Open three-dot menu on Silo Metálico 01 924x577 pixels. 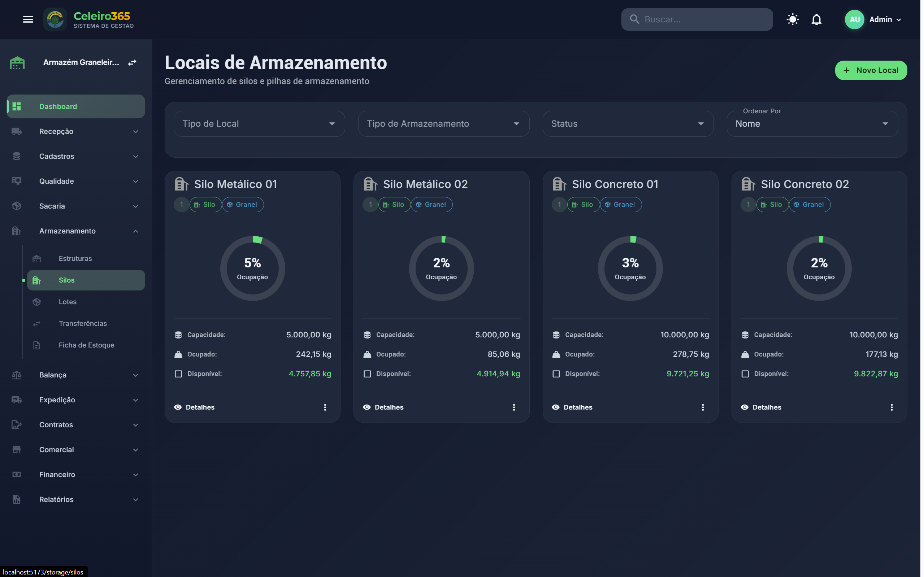pyautogui.click(x=325, y=407)
